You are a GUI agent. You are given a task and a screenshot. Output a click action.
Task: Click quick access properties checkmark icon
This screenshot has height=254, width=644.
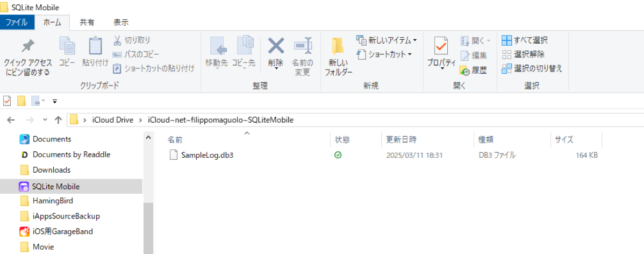pyautogui.click(x=7, y=100)
